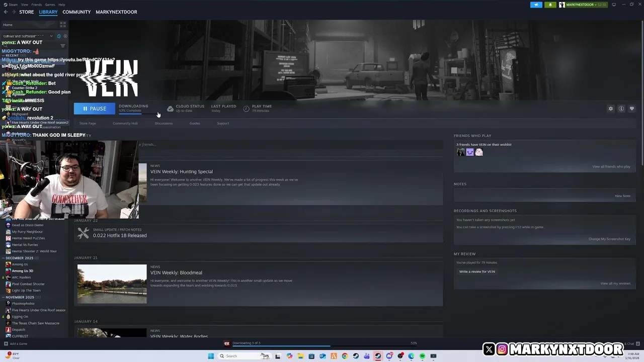The height and width of the screenshot is (362, 644).
Task: Open the Friends menu
Action: (37, 5)
